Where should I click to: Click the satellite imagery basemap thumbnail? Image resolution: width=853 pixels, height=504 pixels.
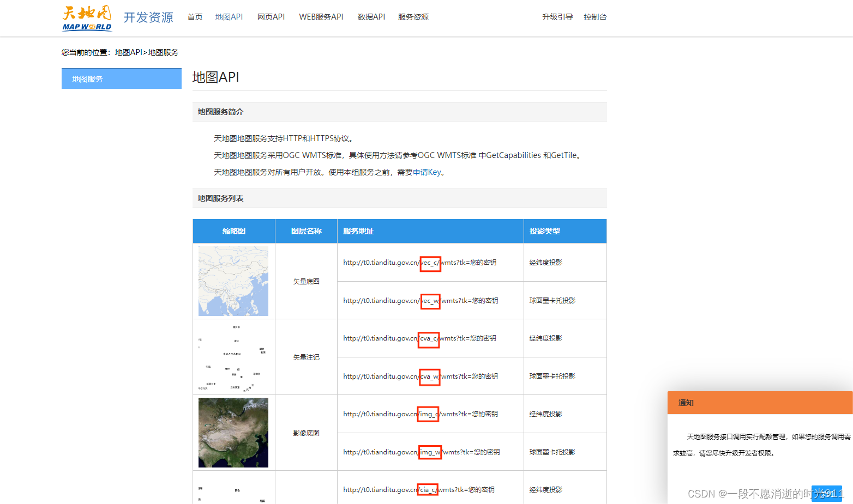click(x=233, y=432)
